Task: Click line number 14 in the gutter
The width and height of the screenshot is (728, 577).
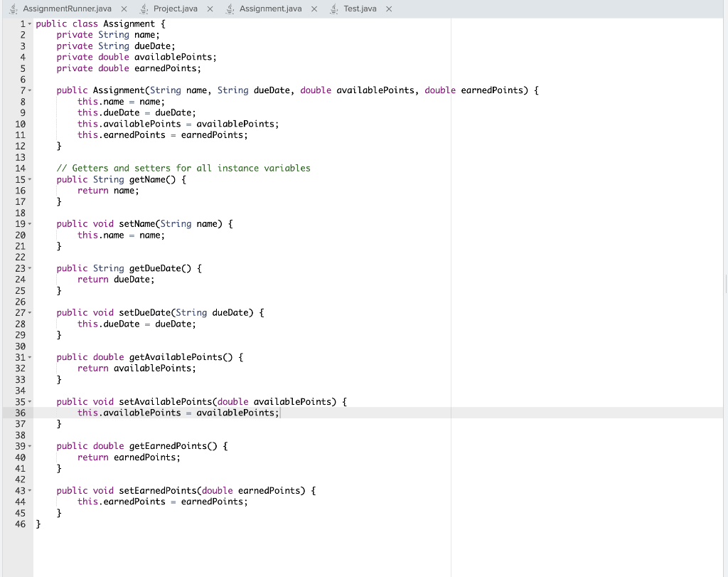Action: [21, 168]
